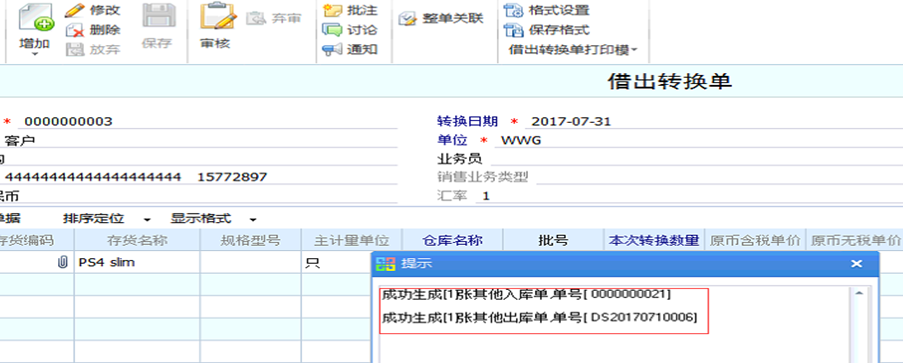Click the 其他出库单 message line DS20170710006
Screen dimensions: 903x363
coord(540,317)
